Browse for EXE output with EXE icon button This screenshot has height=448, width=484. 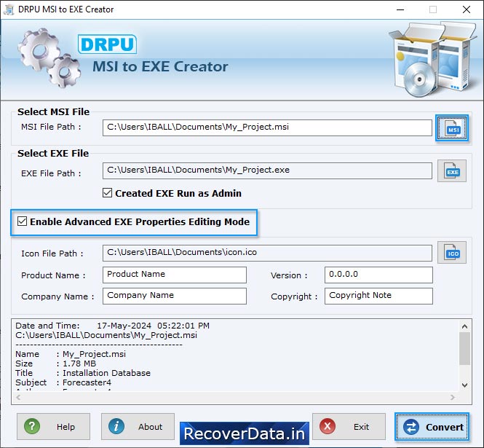[x=451, y=171]
